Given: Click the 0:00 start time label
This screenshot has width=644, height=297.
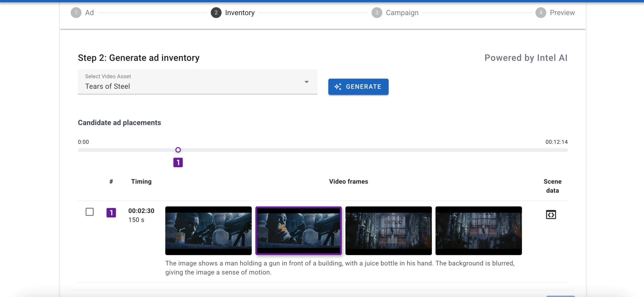Looking at the screenshot, I should [83, 142].
